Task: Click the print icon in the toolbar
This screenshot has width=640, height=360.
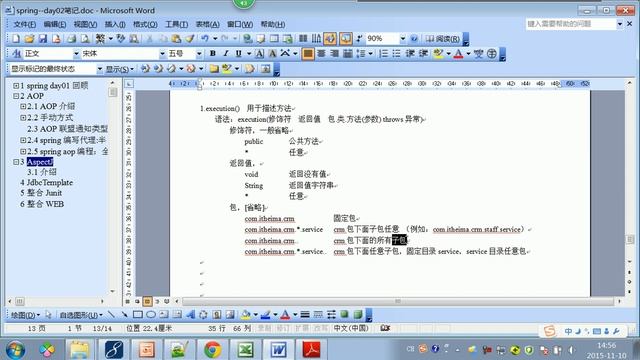Action: (x=71, y=39)
